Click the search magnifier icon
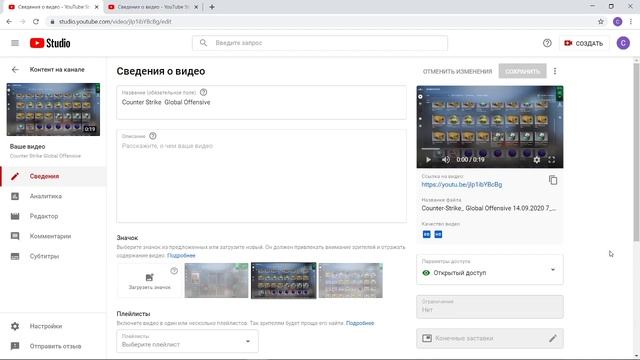640x360 pixels. pos(203,42)
